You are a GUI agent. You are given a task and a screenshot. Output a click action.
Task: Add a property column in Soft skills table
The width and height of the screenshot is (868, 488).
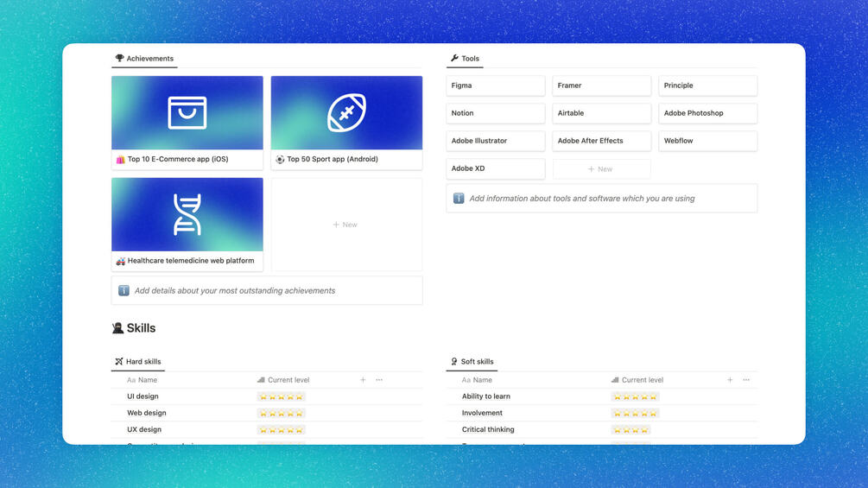point(730,380)
